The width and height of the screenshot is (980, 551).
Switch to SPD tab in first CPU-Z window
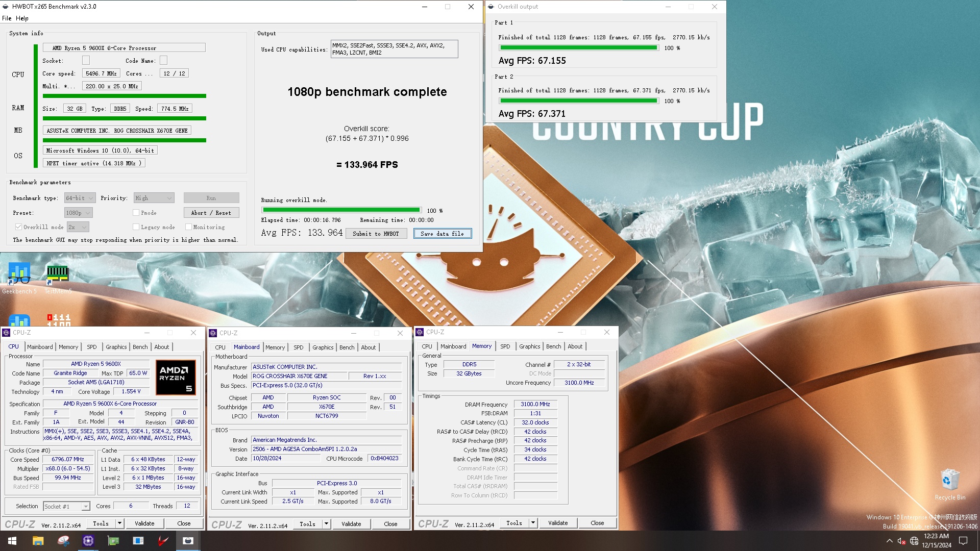(x=92, y=347)
